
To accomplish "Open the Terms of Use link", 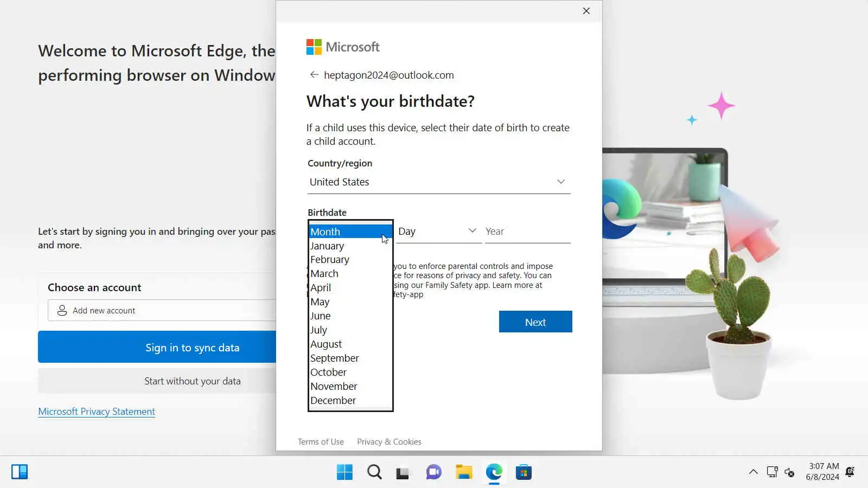I will coord(321,442).
